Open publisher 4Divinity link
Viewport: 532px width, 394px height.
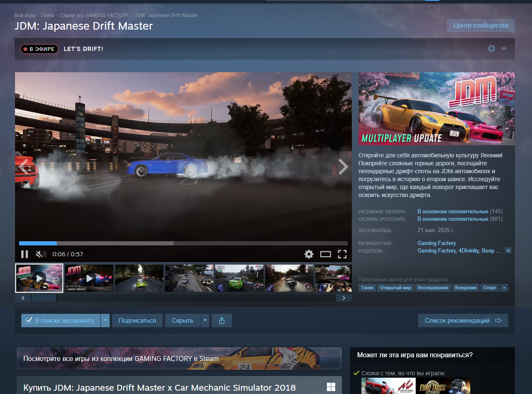(468, 251)
